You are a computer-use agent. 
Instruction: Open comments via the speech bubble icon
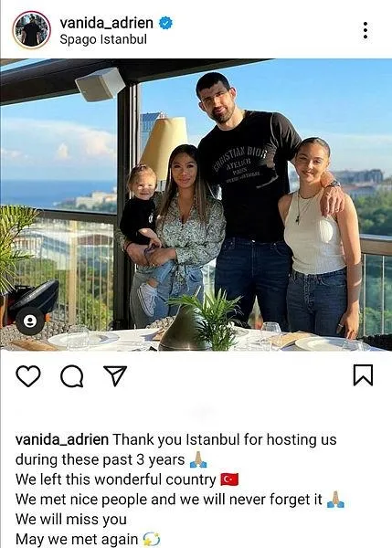pos(72,376)
